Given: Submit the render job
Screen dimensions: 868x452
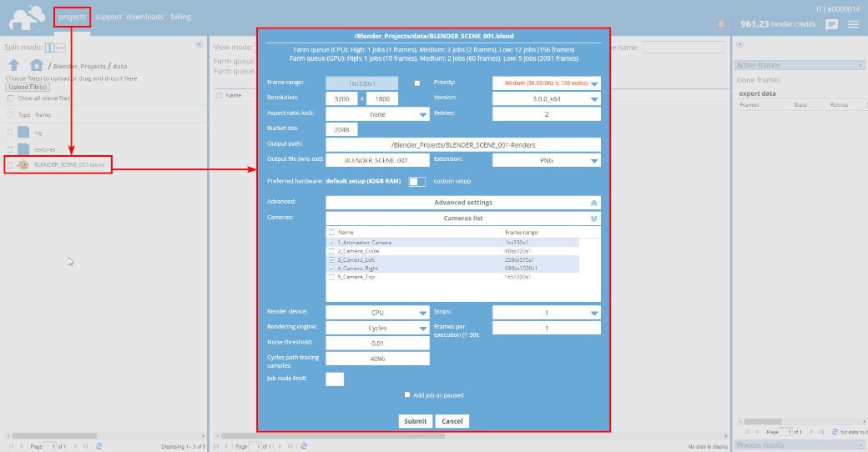Looking at the screenshot, I should click(x=415, y=421).
